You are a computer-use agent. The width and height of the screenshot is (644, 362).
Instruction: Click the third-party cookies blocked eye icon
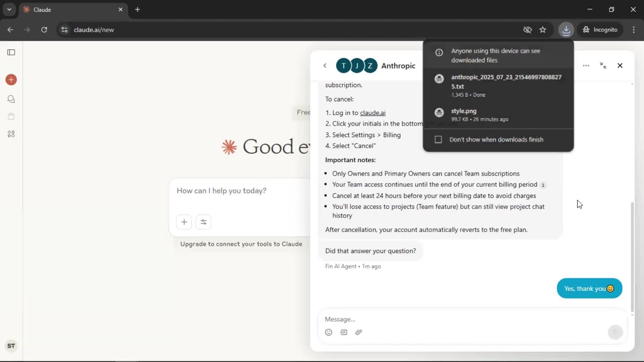(527, 30)
